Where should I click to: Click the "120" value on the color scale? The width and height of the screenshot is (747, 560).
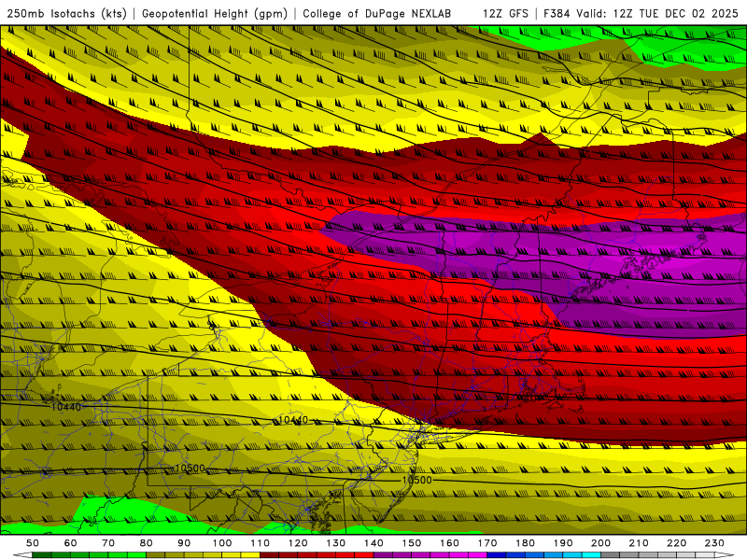pos(298,543)
